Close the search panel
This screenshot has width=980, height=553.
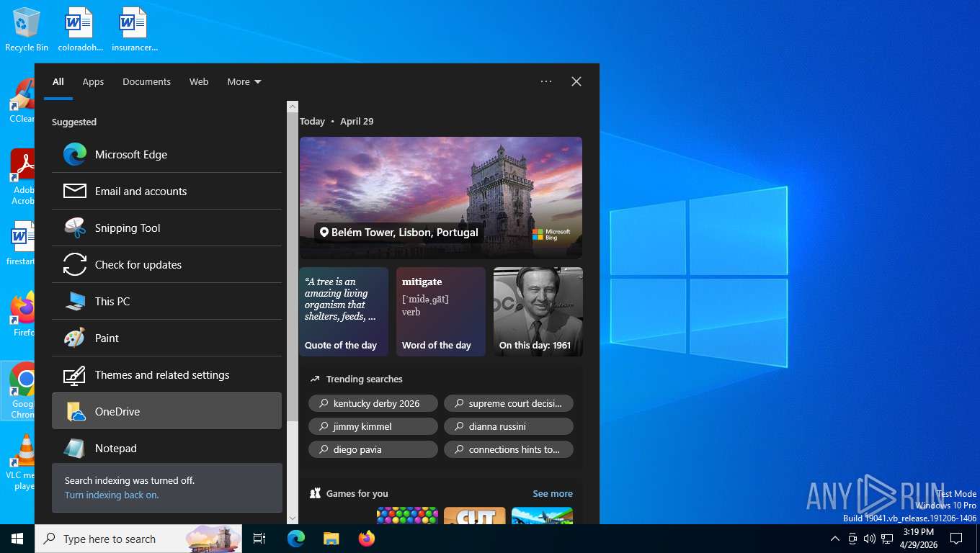pyautogui.click(x=576, y=81)
